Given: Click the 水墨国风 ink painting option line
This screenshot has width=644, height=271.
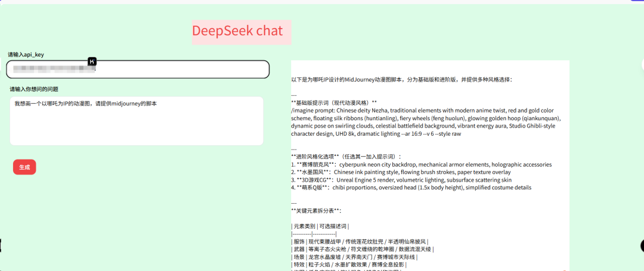Looking at the screenshot, I should (x=401, y=172).
